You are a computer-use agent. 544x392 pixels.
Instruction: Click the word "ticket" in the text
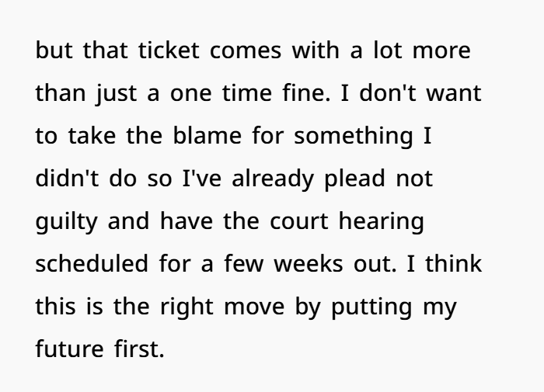[169, 50]
